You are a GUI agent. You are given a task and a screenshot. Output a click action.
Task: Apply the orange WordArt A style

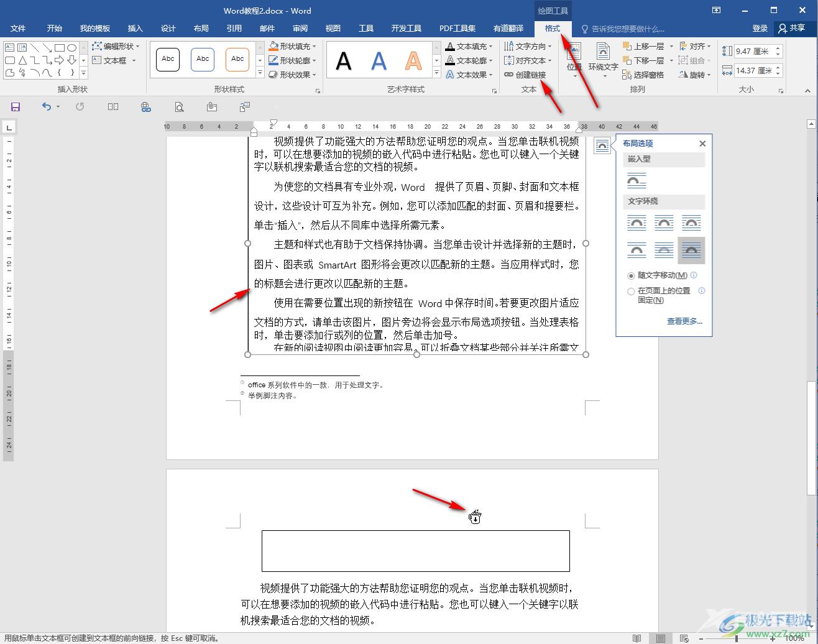pos(413,61)
